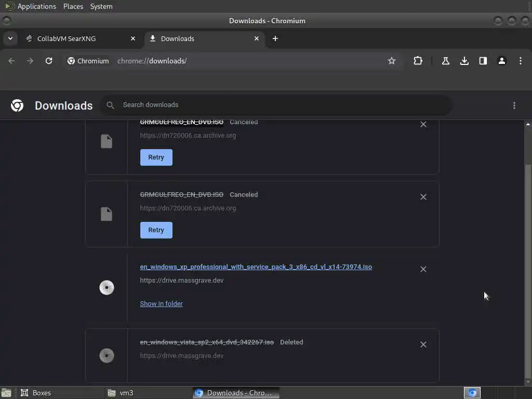Reload the downloads page
Image resolution: width=532 pixels, height=399 pixels.
[x=49, y=61]
